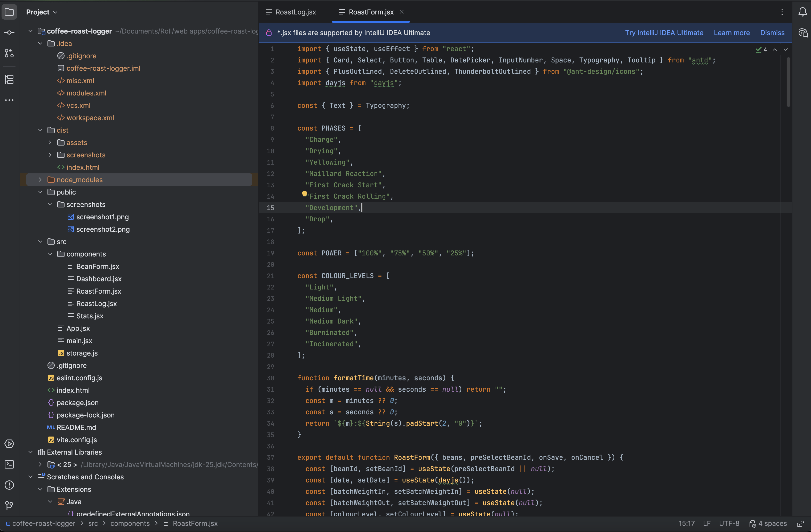Viewport: 811px width, 532px height.
Task: Collapse the components folder
Action: [50, 254]
